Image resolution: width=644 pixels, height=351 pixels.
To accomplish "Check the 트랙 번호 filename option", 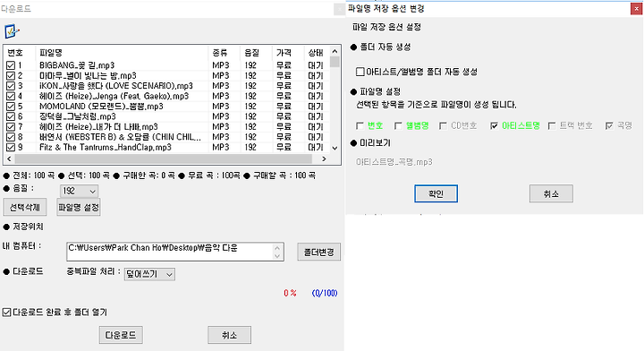I will tap(552, 125).
